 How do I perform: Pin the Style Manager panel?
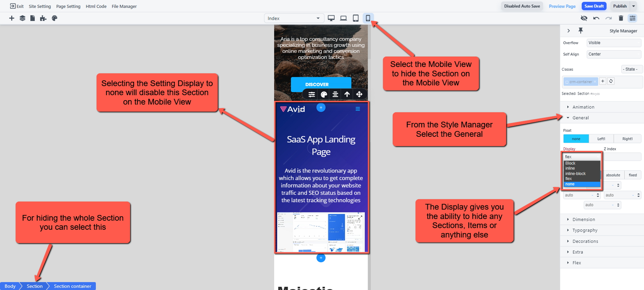pos(581,31)
